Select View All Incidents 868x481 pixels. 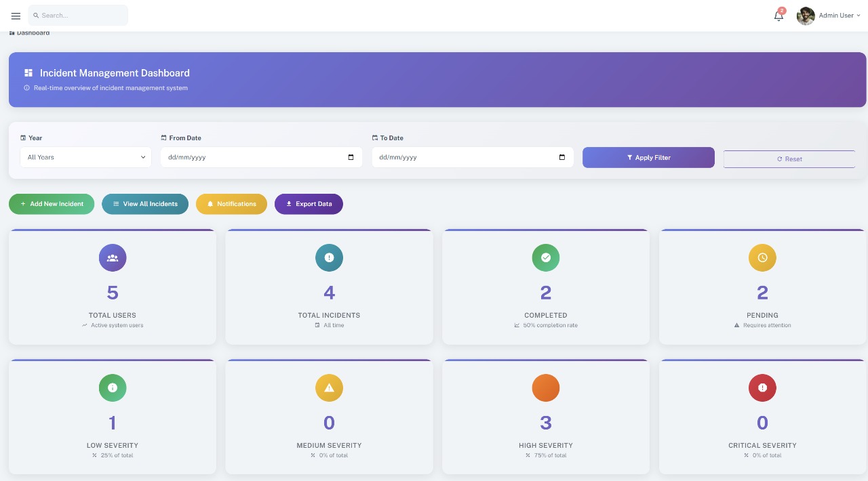point(145,203)
